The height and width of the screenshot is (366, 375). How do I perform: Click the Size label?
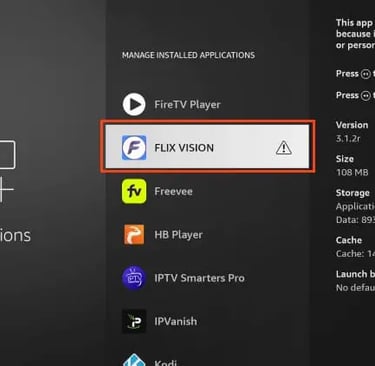[x=345, y=159]
